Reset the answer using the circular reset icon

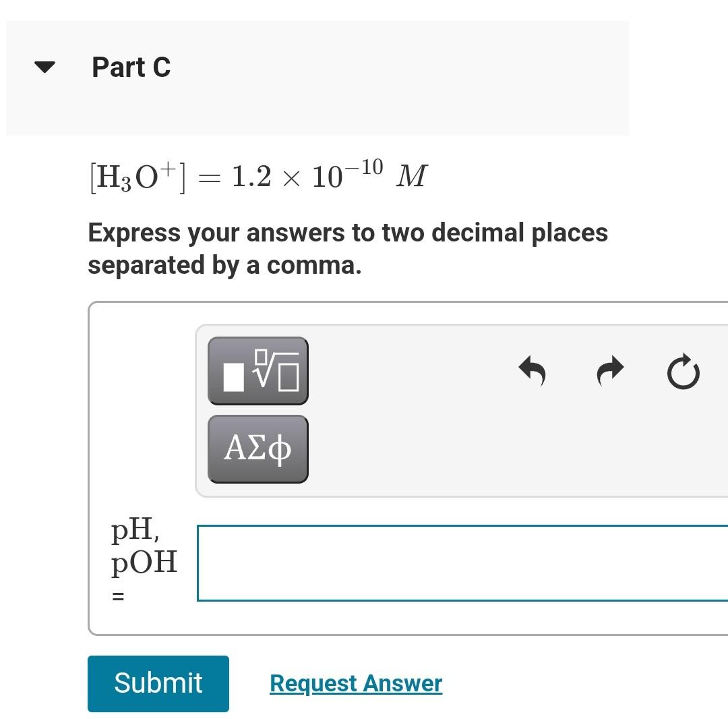pos(684,370)
